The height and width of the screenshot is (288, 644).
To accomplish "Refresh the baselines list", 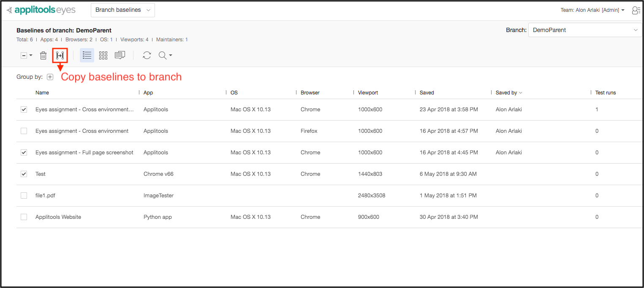I will point(147,56).
